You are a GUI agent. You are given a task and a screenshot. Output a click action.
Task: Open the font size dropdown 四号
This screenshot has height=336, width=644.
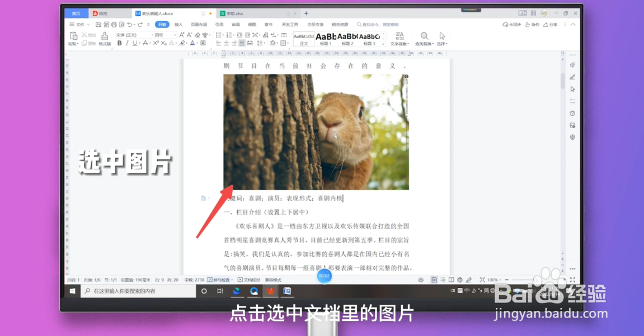175,35
